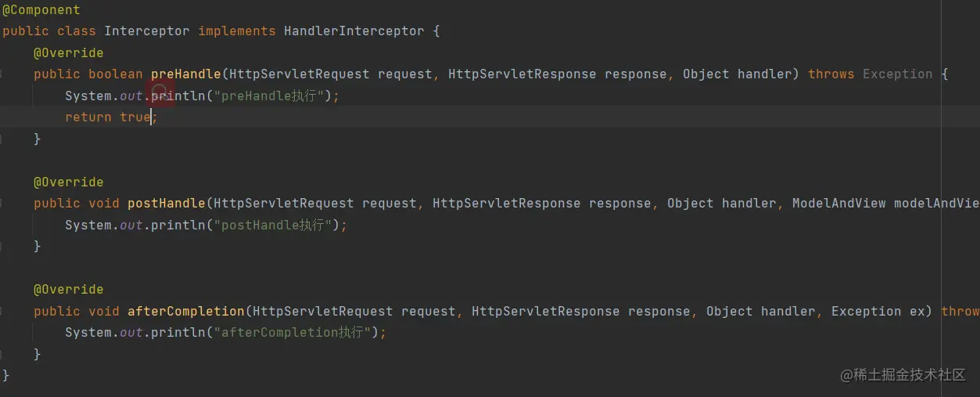Click the "Exception ex" parameter in afterCompletion
980x397 pixels.
click(878, 312)
